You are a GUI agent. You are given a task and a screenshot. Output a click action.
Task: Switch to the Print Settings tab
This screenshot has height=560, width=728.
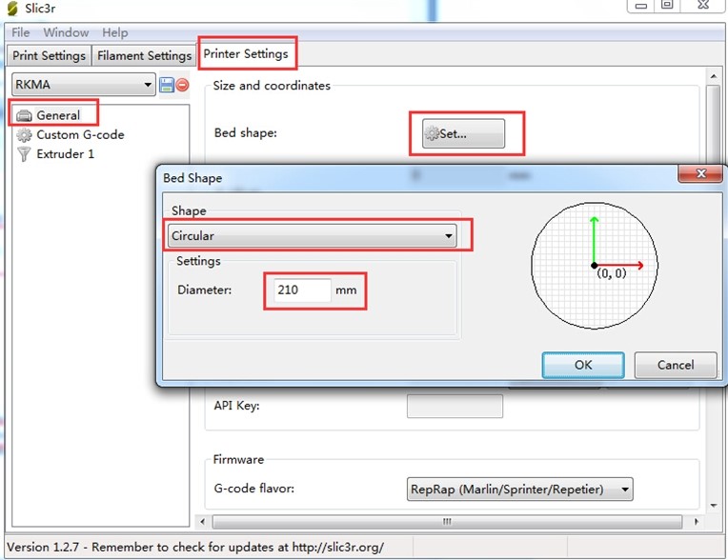(49, 56)
